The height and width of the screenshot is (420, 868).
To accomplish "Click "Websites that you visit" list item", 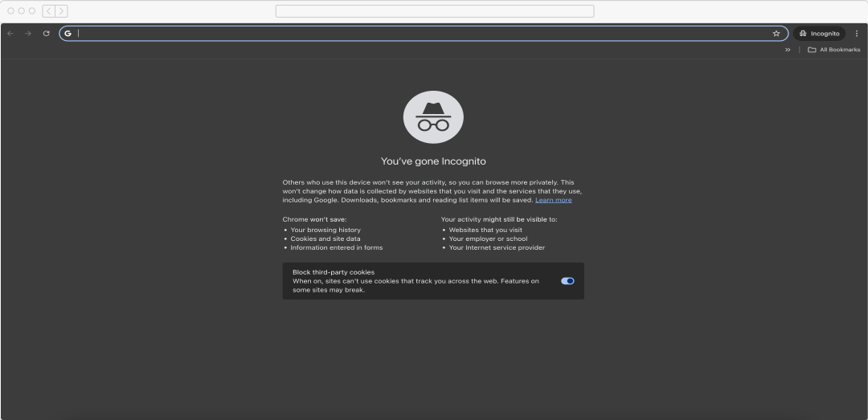I will pyautogui.click(x=485, y=230).
